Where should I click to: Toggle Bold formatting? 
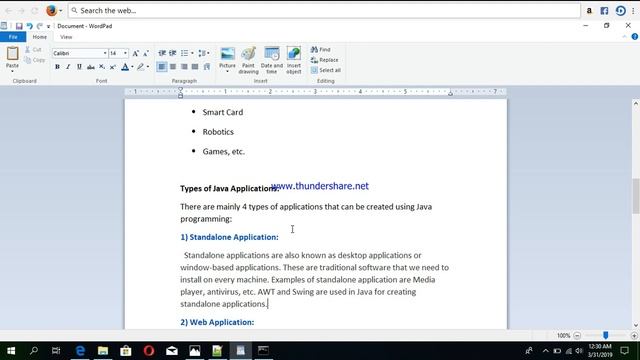[x=57, y=67]
